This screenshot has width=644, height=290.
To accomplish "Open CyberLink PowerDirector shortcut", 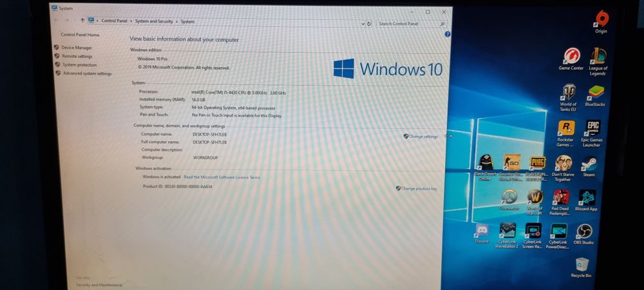I will point(558,237).
